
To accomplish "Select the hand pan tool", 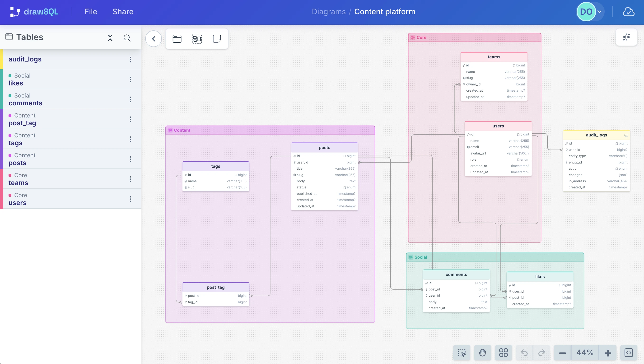I will [x=482, y=353].
